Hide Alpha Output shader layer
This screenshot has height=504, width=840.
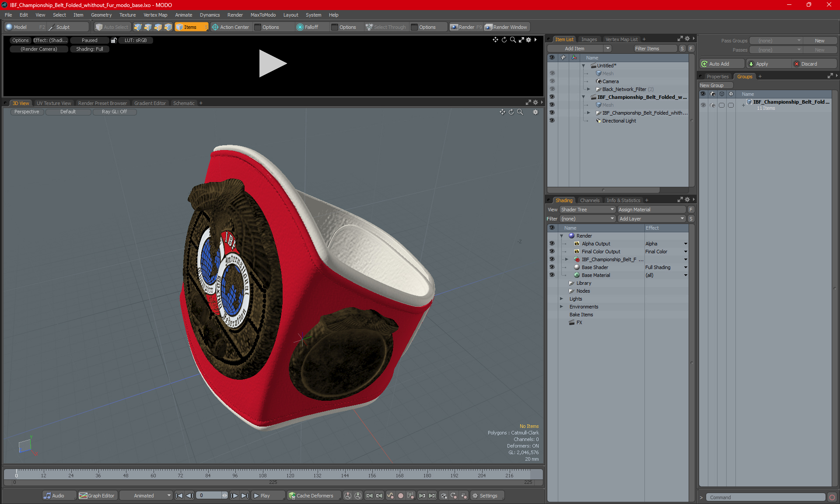[x=552, y=244]
